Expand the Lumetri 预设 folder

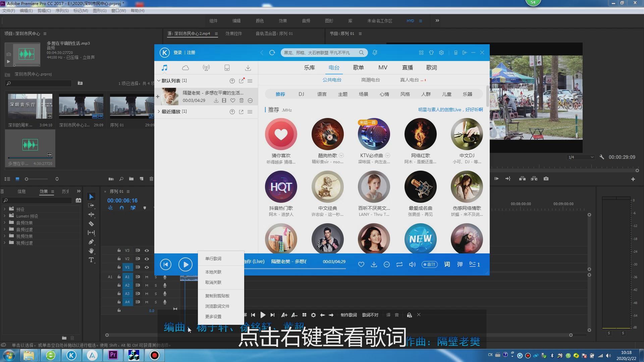pos(5,216)
